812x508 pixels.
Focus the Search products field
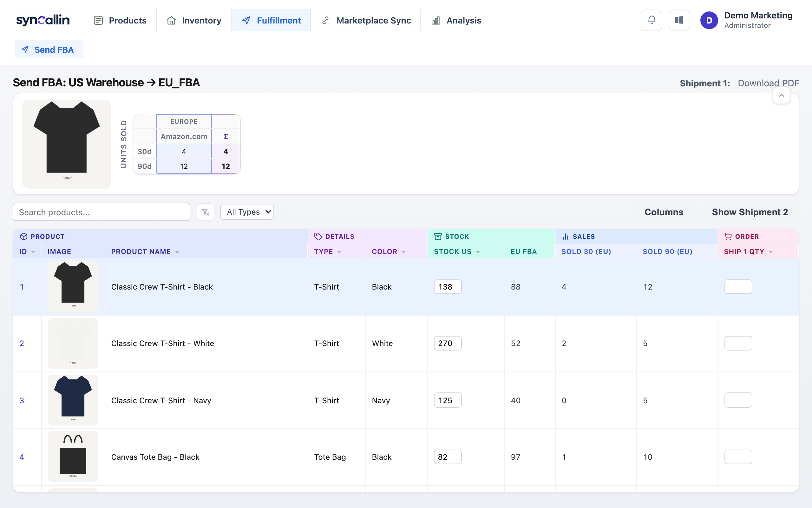tap(101, 212)
